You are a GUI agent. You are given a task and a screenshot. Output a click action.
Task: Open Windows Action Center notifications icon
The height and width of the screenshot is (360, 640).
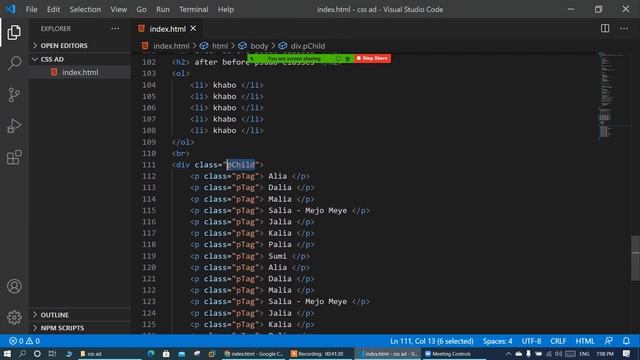tap(627, 353)
